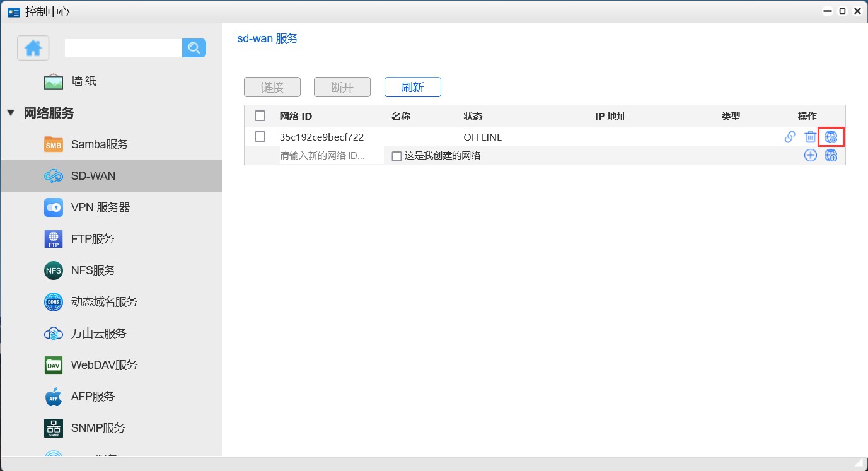Screen dimensions: 868x471
Task: Click the link icon for the OFFLINE network
Action: (x=790, y=137)
